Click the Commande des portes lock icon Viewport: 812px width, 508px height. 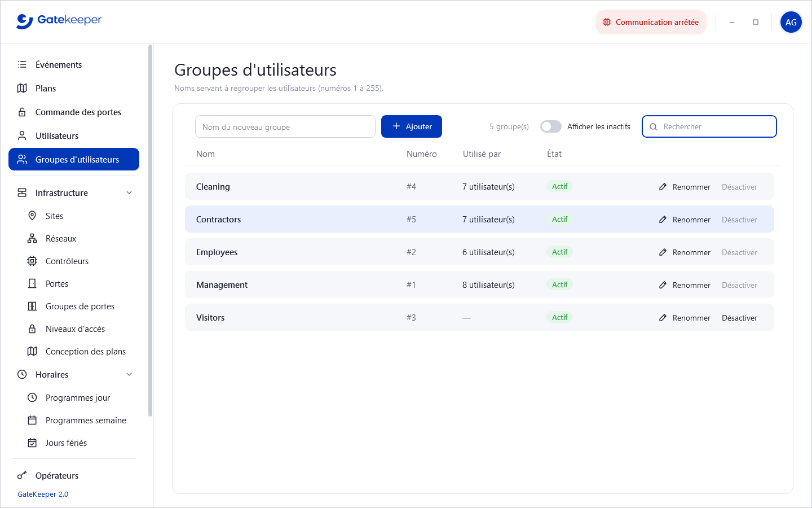point(22,112)
